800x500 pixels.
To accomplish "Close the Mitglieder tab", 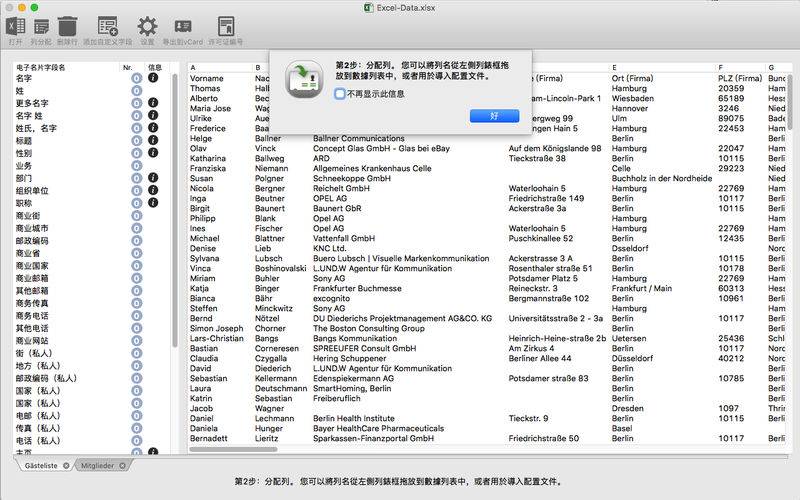I will click(x=122, y=466).
